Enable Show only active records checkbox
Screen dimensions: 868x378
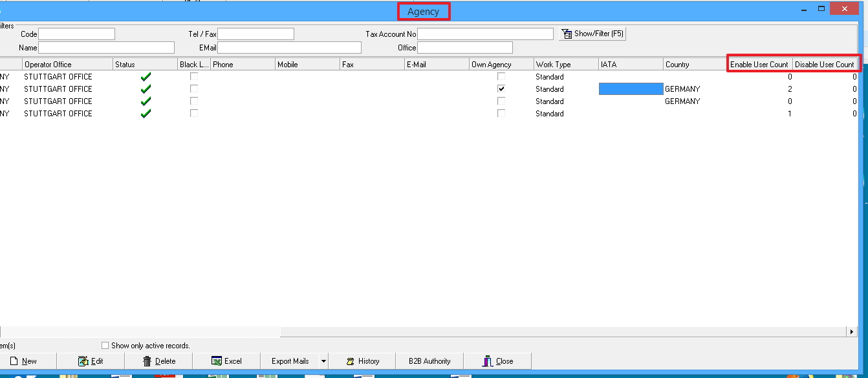(x=105, y=346)
